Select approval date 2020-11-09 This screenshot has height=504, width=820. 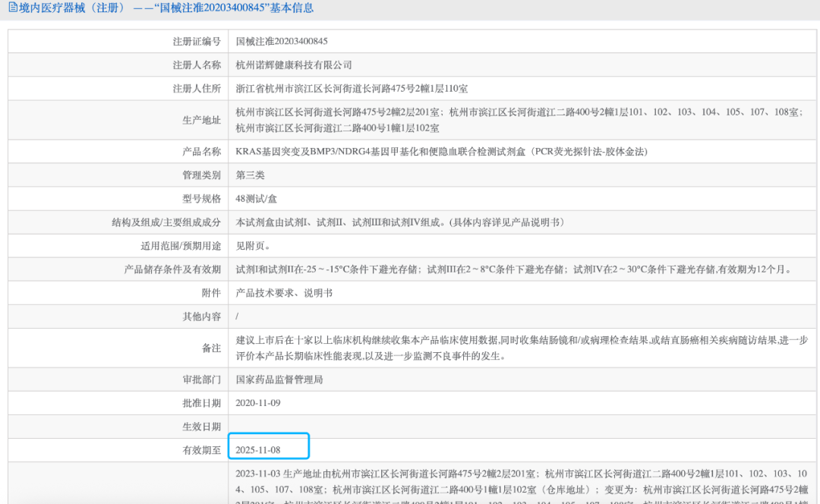(258, 403)
